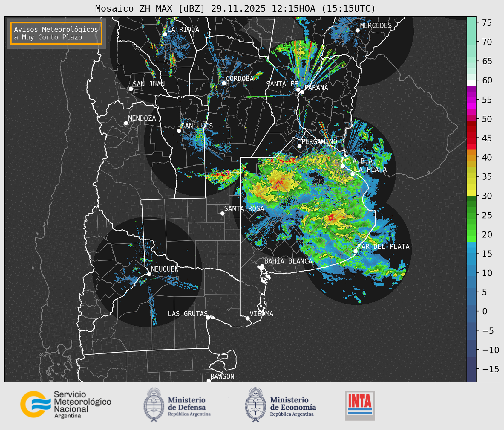Click the Córdoba city marker
This screenshot has height=430, width=504.
point(224,83)
